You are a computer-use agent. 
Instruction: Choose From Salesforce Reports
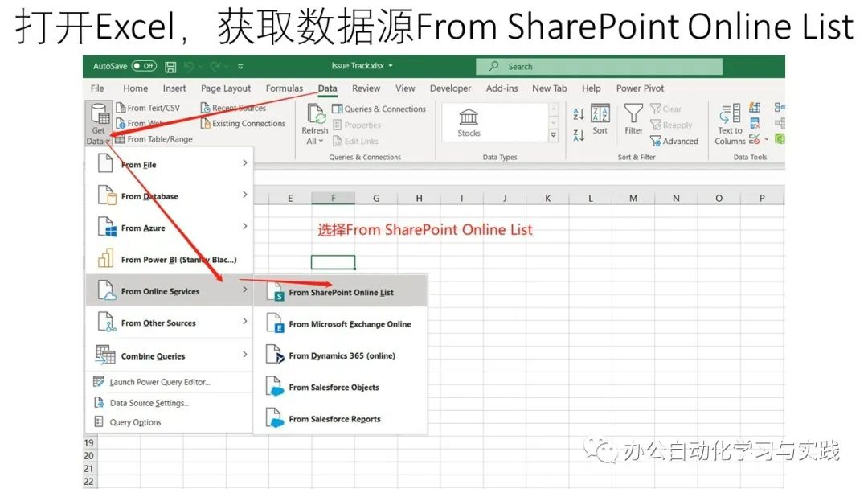341,418
